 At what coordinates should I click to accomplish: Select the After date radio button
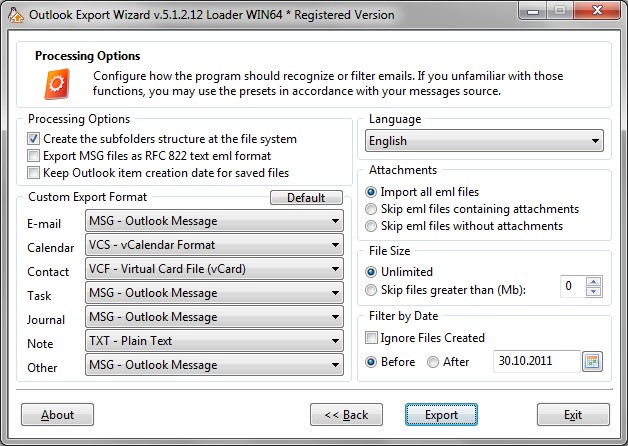(x=433, y=362)
